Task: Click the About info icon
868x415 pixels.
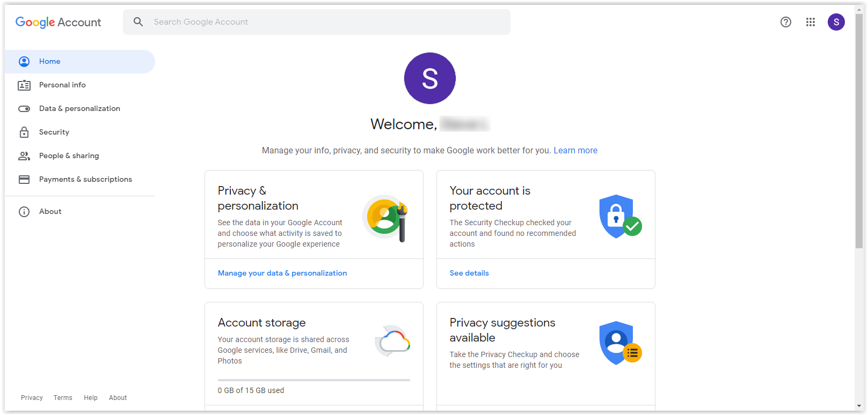Action: [x=24, y=212]
